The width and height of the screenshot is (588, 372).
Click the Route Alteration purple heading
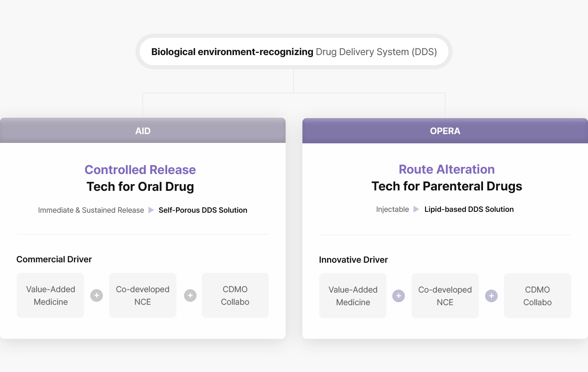[446, 169]
